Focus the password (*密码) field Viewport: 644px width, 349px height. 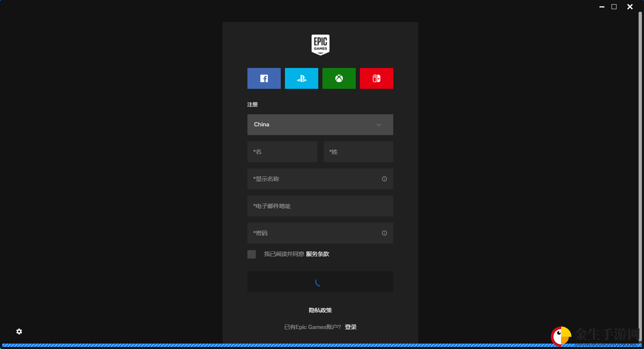click(x=320, y=233)
